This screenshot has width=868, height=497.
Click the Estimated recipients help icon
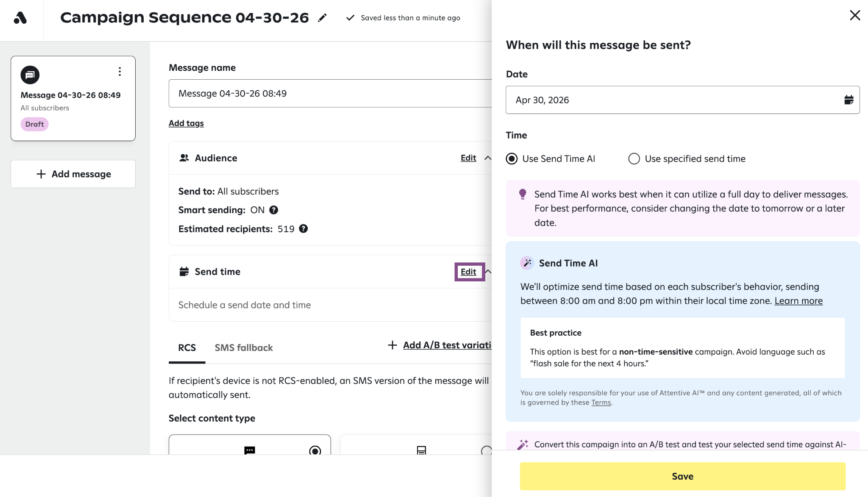point(303,229)
